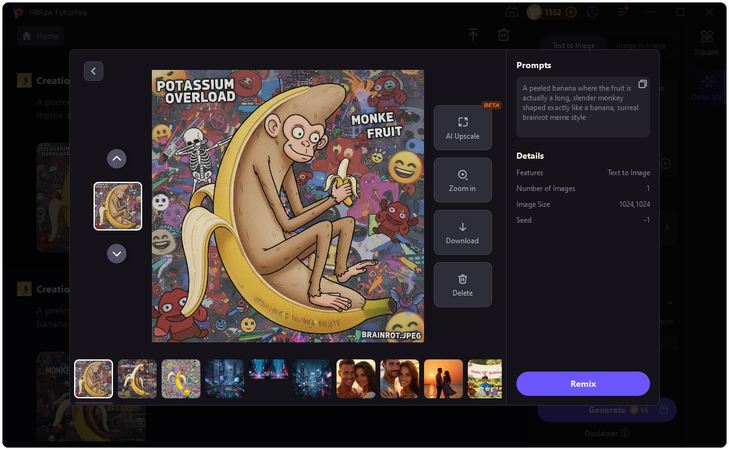Show previous image with the up chevron
Image resolution: width=729 pixels, height=450 pixels.
tap(117, 159)
